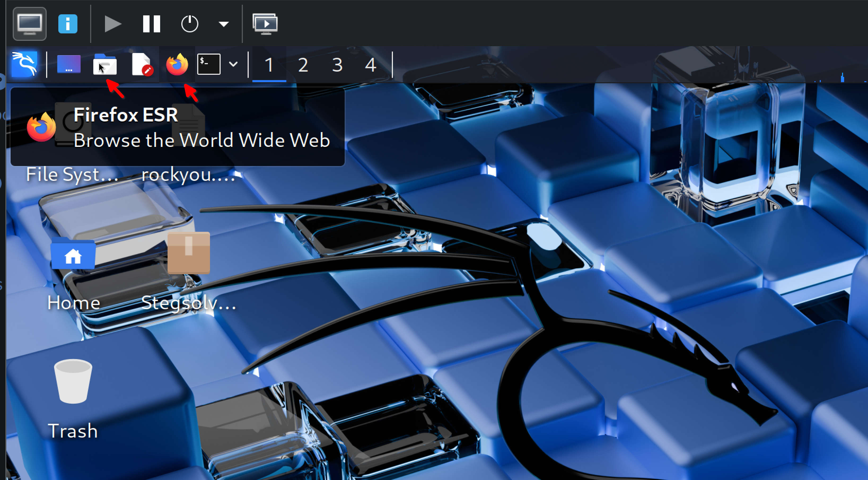Click the VM details info icon
868x480 pixels.
(68, 24)
